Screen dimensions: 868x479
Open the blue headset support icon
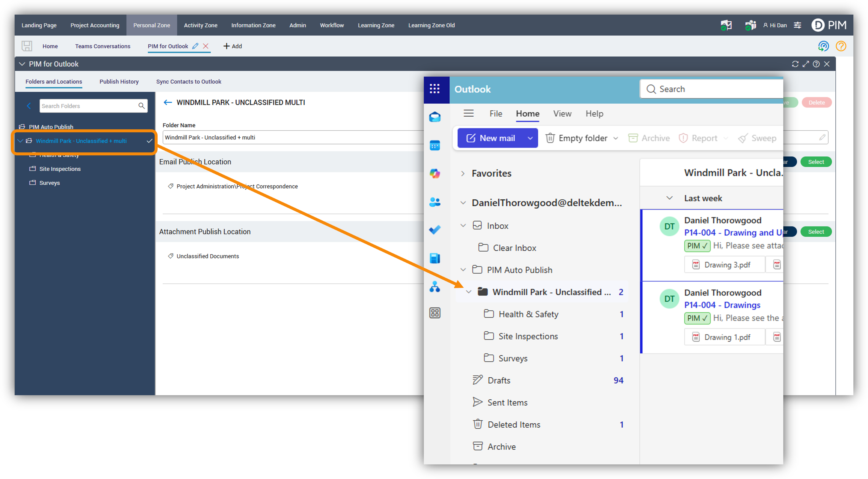tap(823, 46)
